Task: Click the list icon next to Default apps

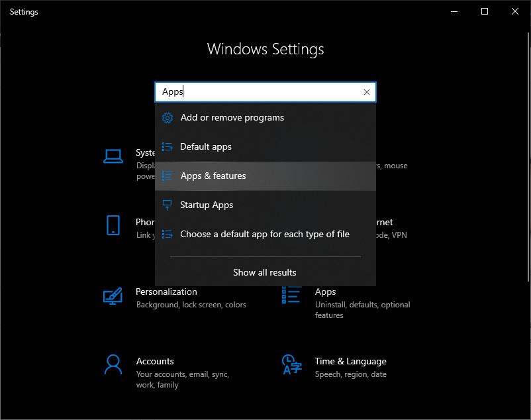Action: pyautogui.click(x=167, y=147)
